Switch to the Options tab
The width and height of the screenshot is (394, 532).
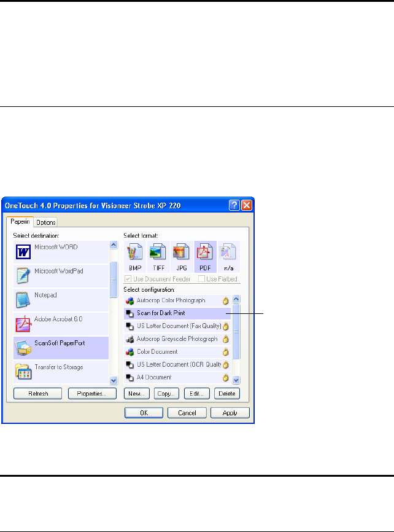(x=46, y=222)
